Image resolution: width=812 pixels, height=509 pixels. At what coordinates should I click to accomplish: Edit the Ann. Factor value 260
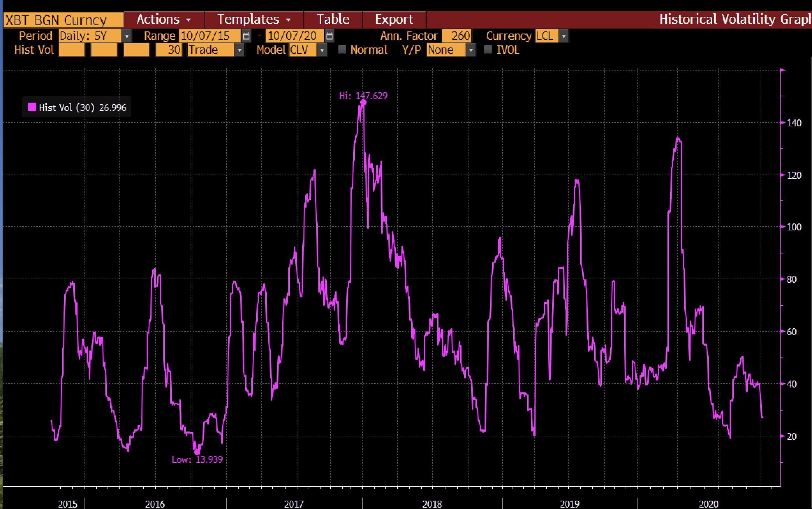457,36
